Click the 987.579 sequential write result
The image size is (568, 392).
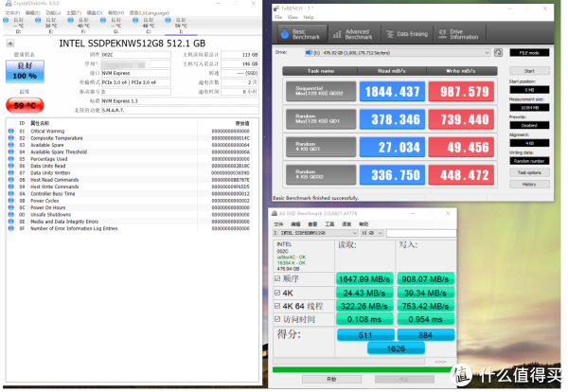click(461, 91)
